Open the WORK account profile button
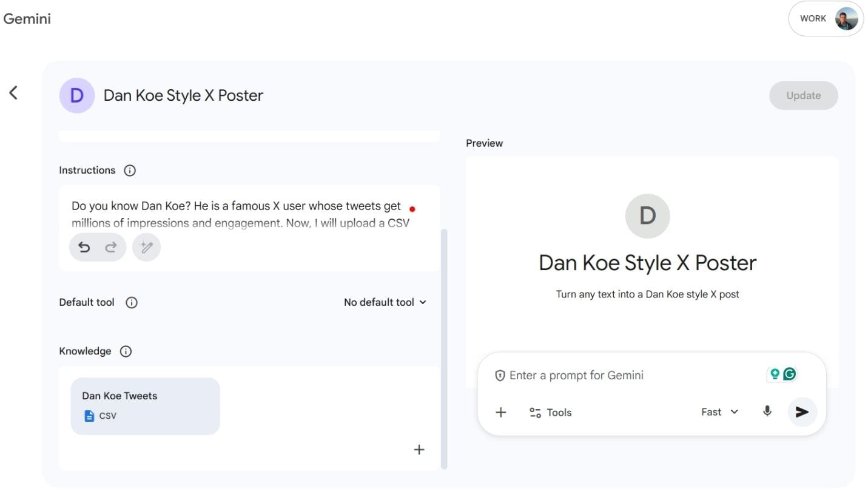The height and width of the screenshot is (491, 868). pos(826,18)
